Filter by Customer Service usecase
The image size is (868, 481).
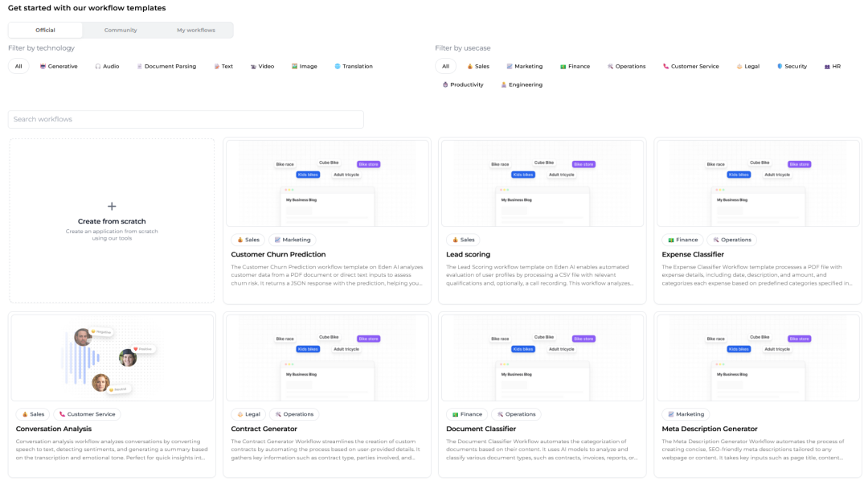pyautogui.click(x=691, y=67)
